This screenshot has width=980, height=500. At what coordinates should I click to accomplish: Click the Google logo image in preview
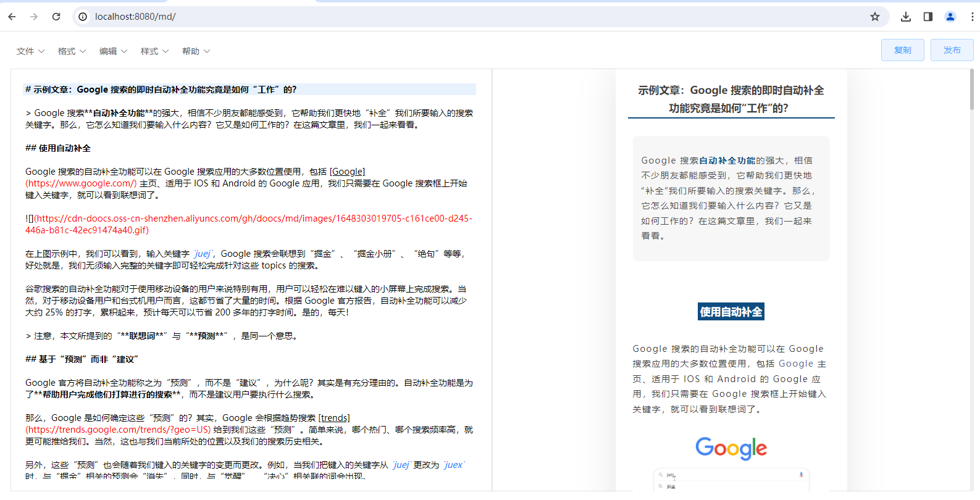pos(731,448)
